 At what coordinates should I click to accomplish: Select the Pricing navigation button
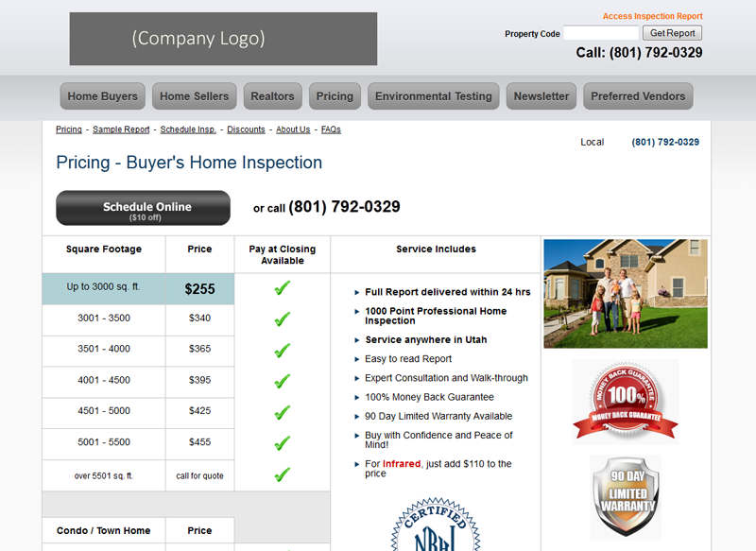click(335, 96)
